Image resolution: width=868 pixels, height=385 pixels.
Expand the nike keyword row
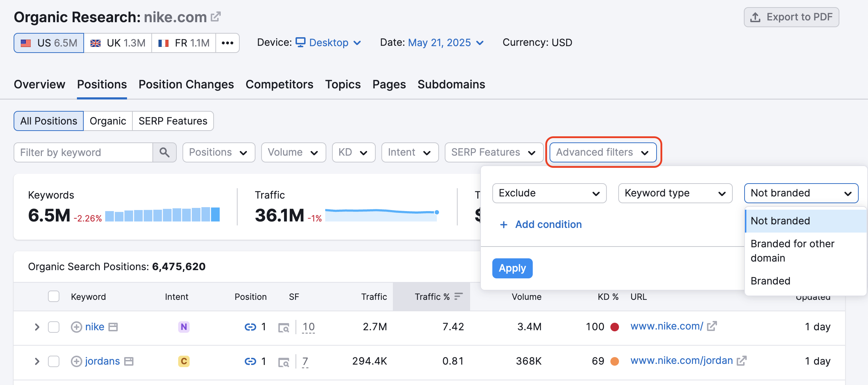click(37, 327)
